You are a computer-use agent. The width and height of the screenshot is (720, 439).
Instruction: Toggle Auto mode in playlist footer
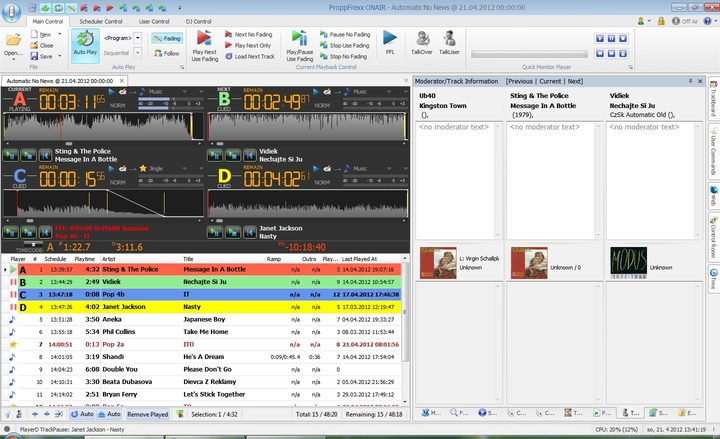[x=82, y=413]
